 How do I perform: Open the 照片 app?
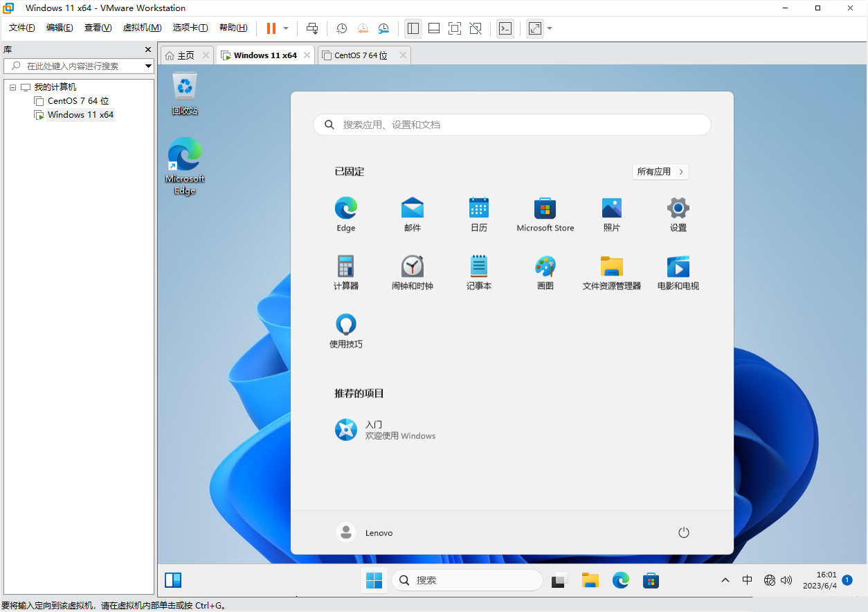coord(612,214)
